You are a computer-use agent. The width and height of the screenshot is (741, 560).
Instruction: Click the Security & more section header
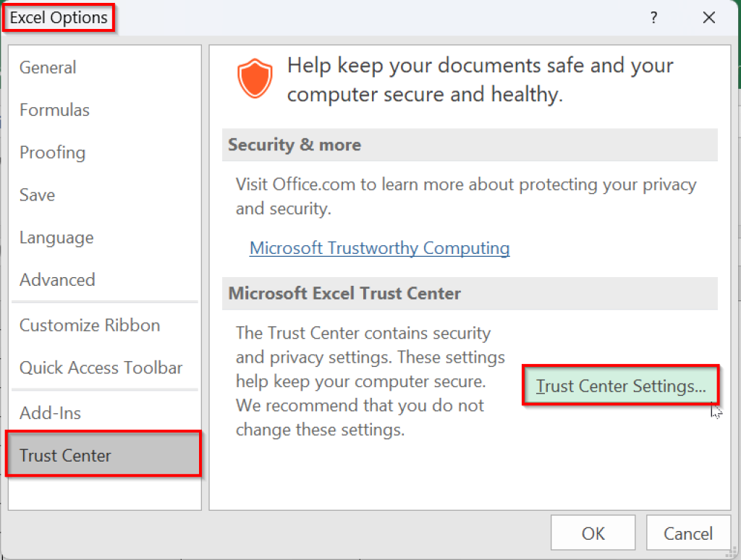click(x=294, y=145)
